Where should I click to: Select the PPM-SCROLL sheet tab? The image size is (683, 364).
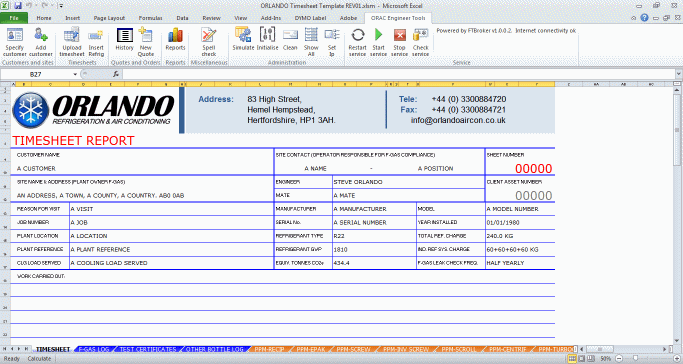coord(459,349)
